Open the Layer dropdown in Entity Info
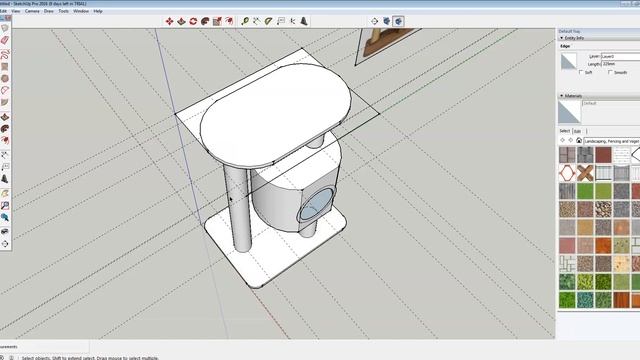 coord(620,56)
